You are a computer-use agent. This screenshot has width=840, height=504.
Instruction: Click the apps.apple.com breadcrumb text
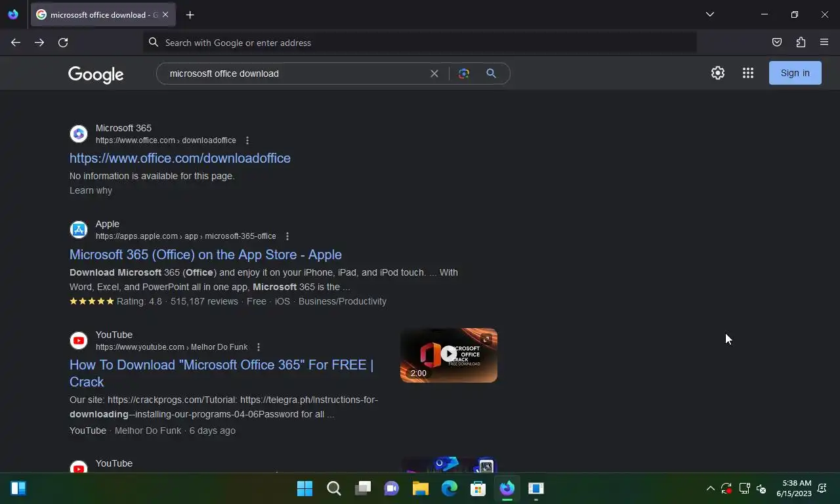(x=186, y=236)
